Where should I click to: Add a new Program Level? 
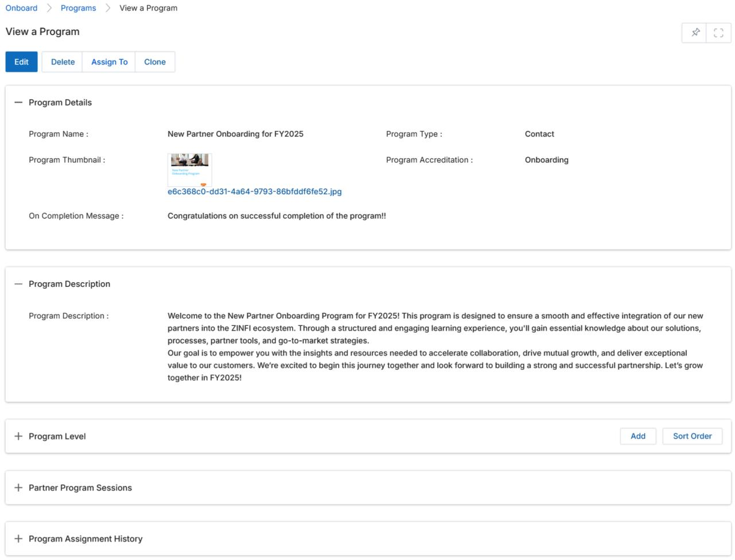point(638,436)
